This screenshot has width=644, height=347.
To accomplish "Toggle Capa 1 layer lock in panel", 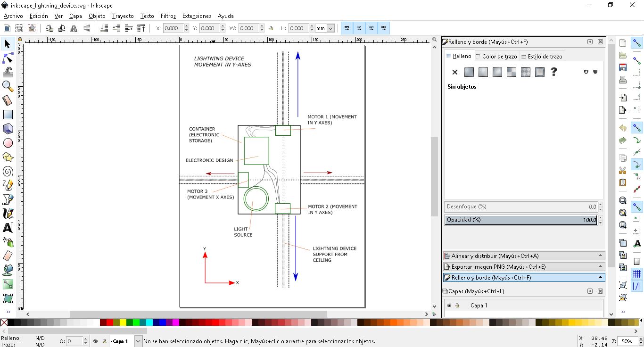I will coord(457,306).
